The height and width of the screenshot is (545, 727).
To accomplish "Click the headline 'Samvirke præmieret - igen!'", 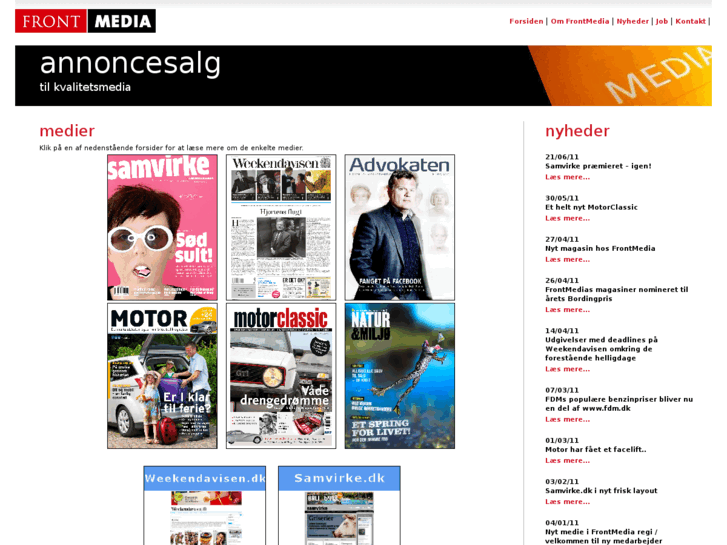I will coord(598,166).
